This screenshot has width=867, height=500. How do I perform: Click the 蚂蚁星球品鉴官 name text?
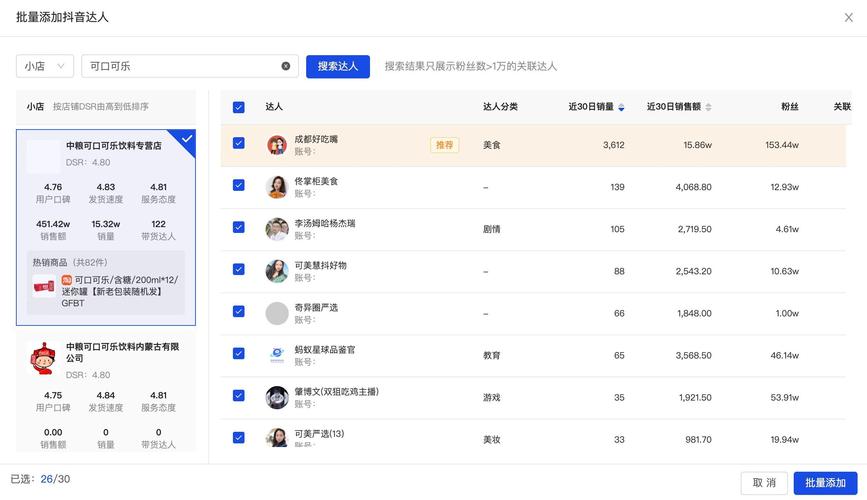coord(325,349)
